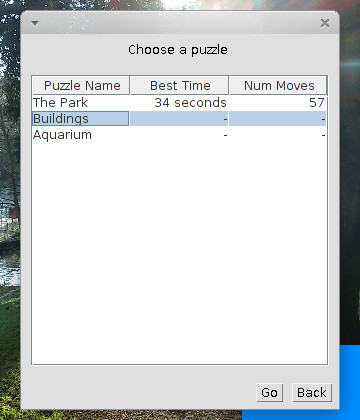Sort by the Best Time column header
Screen dimensions: 360x420
(180, 85)
